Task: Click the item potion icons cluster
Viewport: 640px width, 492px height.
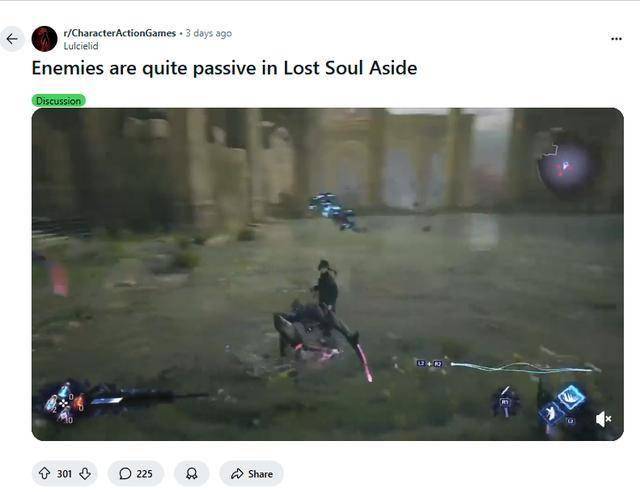Action: [64, 404]
